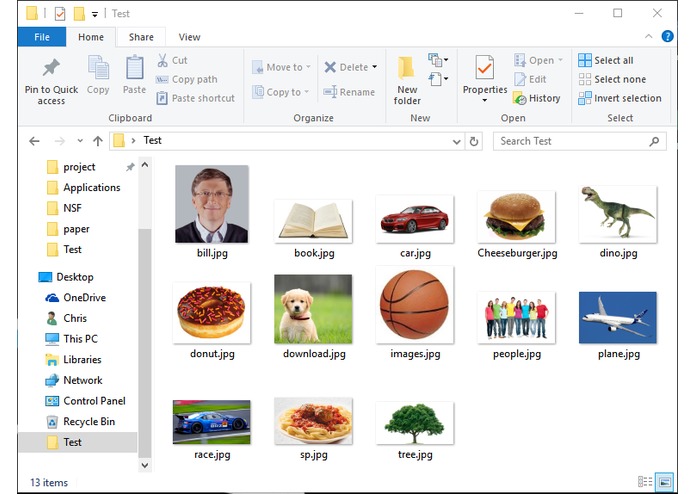The width and height of the screenshot is (695, 494).
Task: Click the title bar new folder icon
Action: tap(79, 14)
